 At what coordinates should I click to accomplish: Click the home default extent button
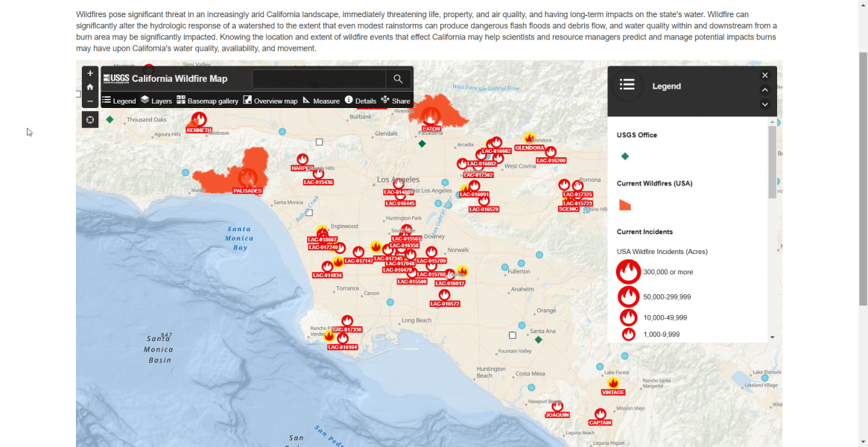point(90,87)
